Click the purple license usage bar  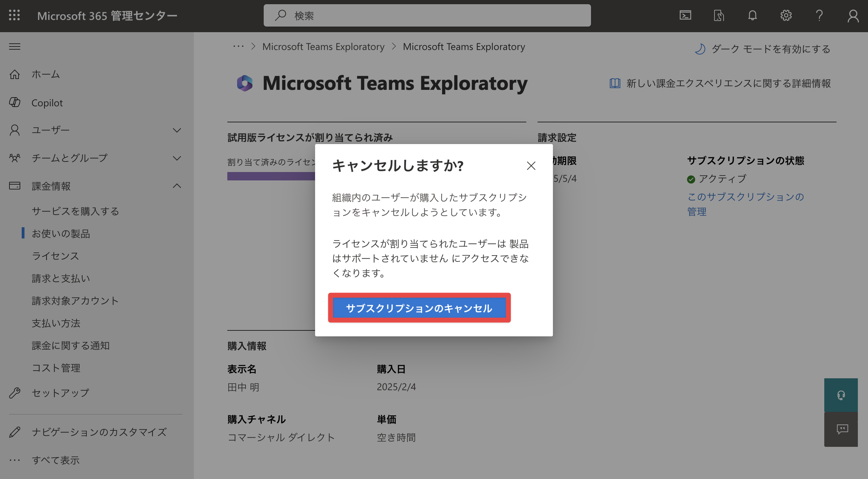click(x=271, y=176)
